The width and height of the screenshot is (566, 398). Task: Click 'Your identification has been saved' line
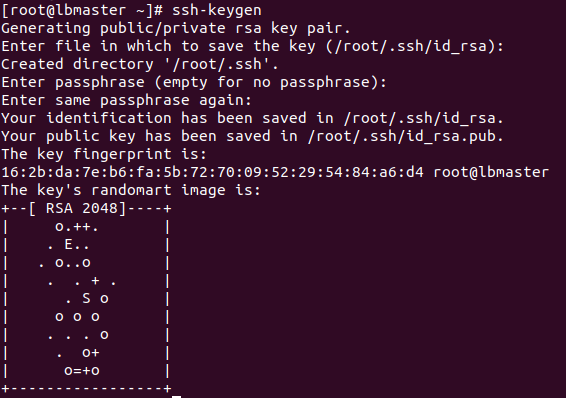[x=252, y=118]
